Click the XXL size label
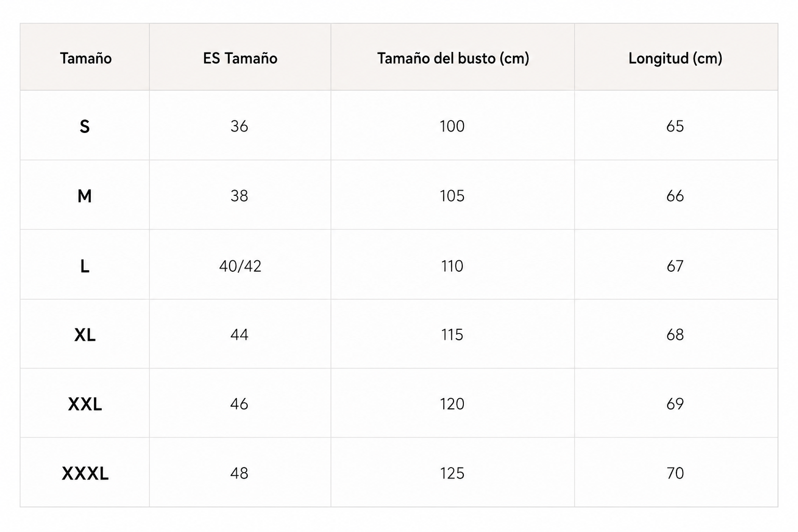This screenshot has width=798, height=532. [85, 404]
